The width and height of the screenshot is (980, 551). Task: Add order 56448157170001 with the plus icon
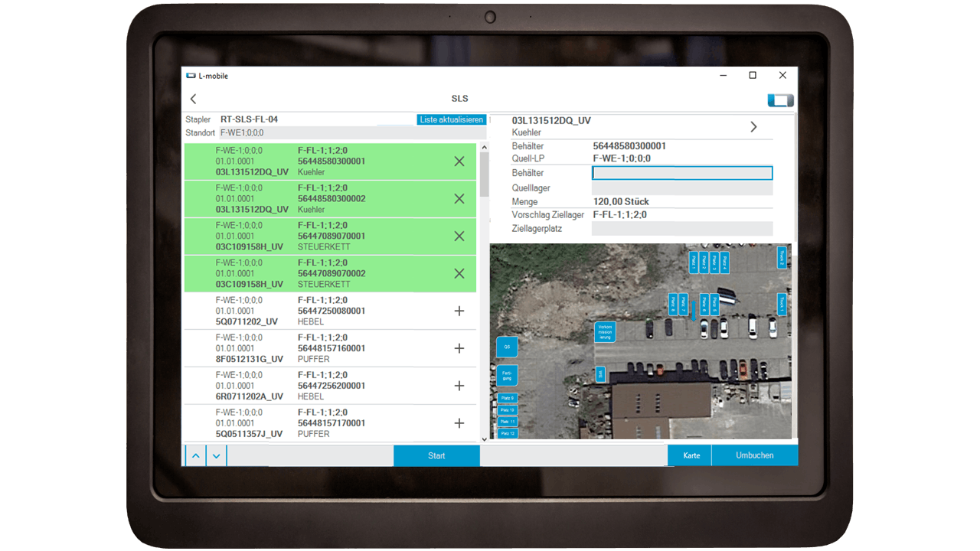pos(459,423)
